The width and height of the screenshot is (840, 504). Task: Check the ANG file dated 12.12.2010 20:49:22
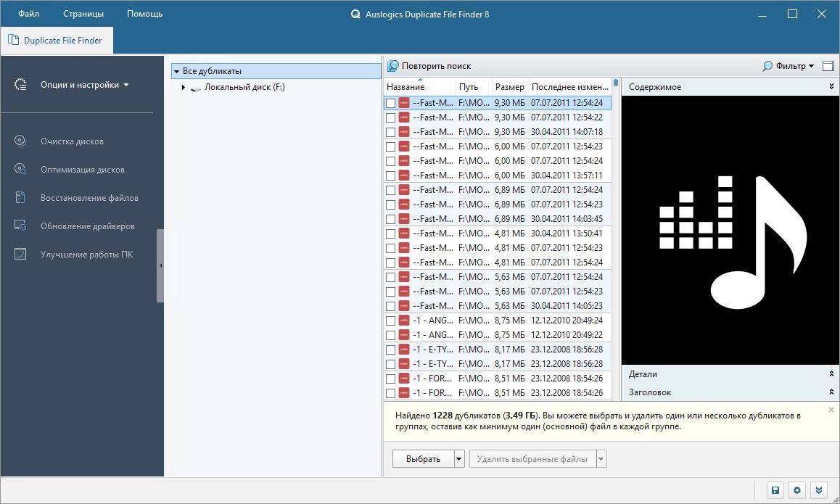point(390,335)
